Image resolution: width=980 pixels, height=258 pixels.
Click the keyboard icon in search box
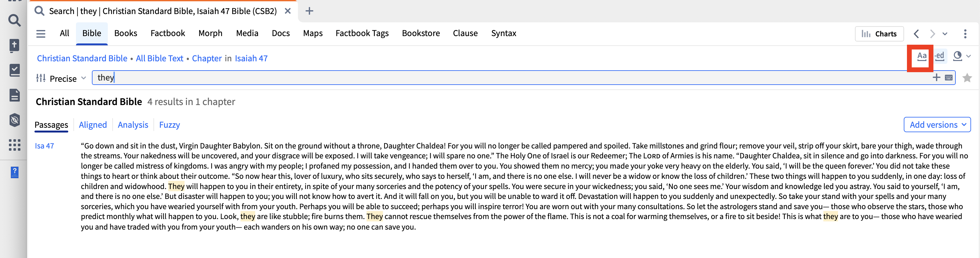pos(949,78)
